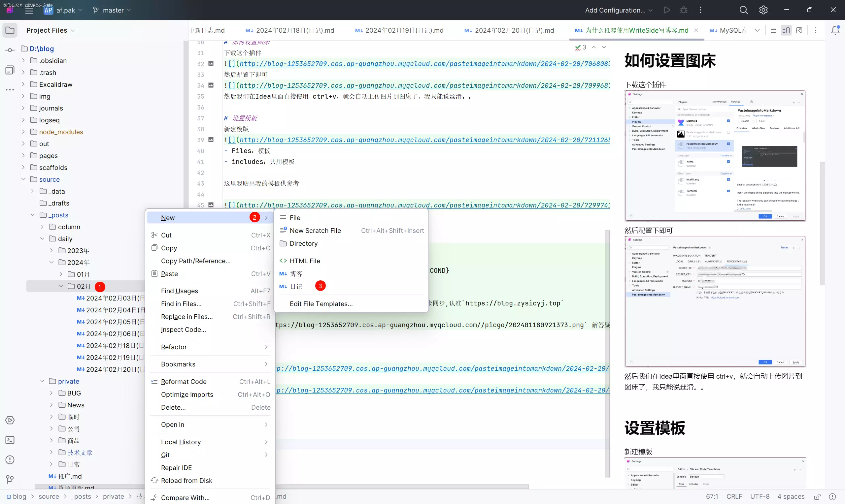845x504 pixels.
Task: Click the editor horizontal scrollbar
Action: (401, 487)
